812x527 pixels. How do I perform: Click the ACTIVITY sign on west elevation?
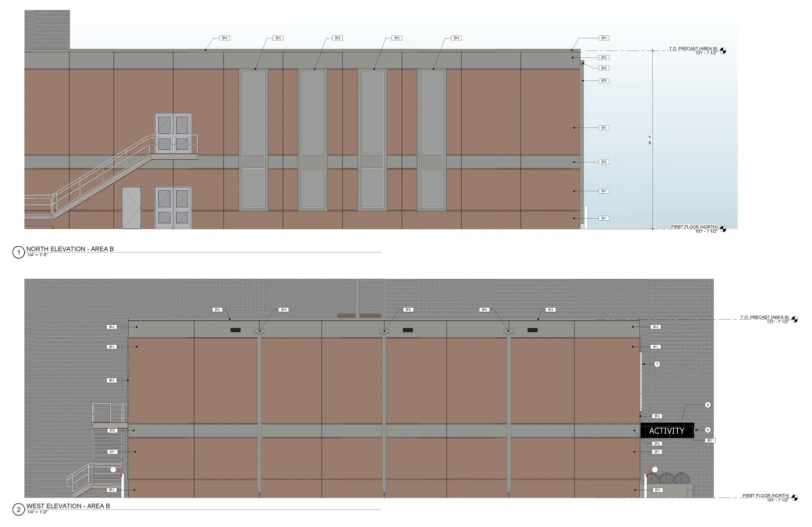[x=667, y=431]
